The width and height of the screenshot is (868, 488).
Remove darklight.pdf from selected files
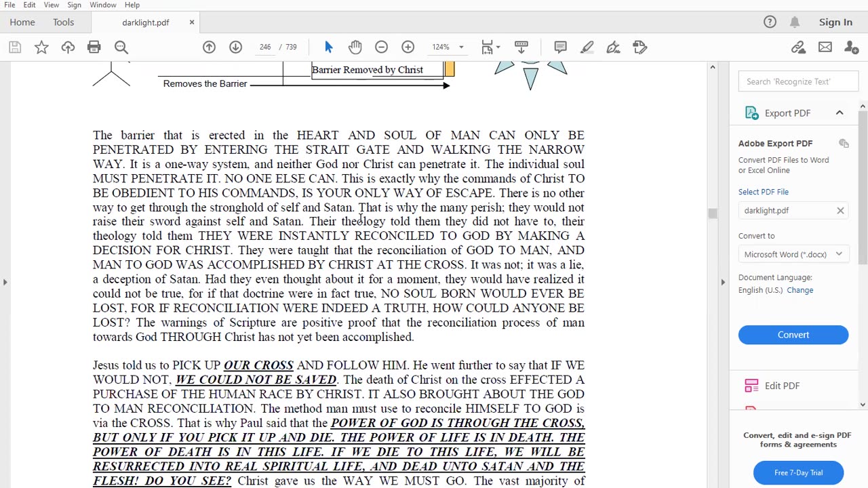pyautogui.click(x=840, y=211)
